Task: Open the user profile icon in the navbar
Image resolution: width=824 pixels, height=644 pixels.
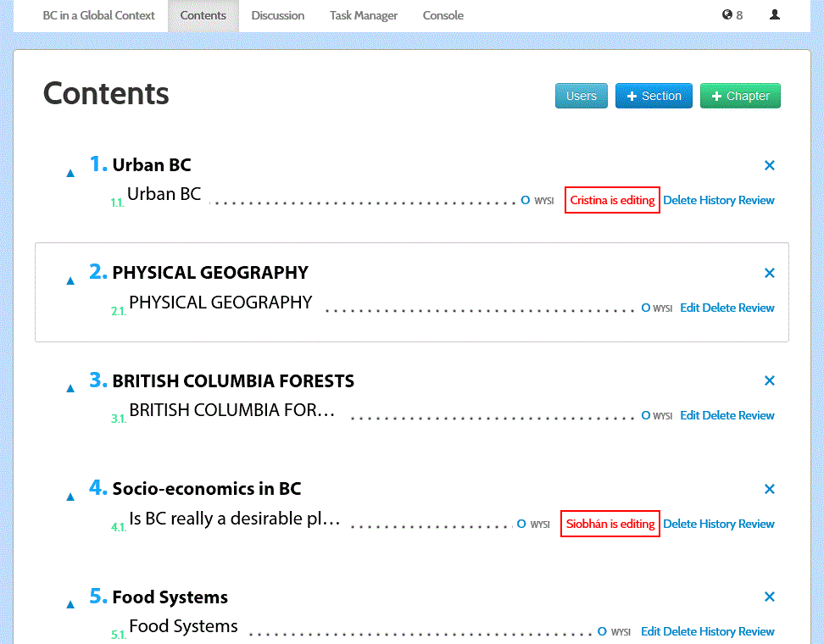Action: [774, 14]
